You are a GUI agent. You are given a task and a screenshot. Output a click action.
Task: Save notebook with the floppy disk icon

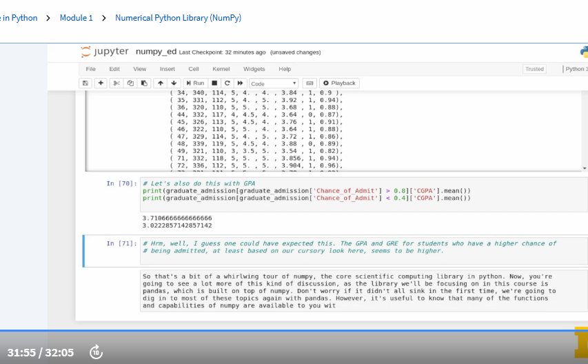(85, 83)
